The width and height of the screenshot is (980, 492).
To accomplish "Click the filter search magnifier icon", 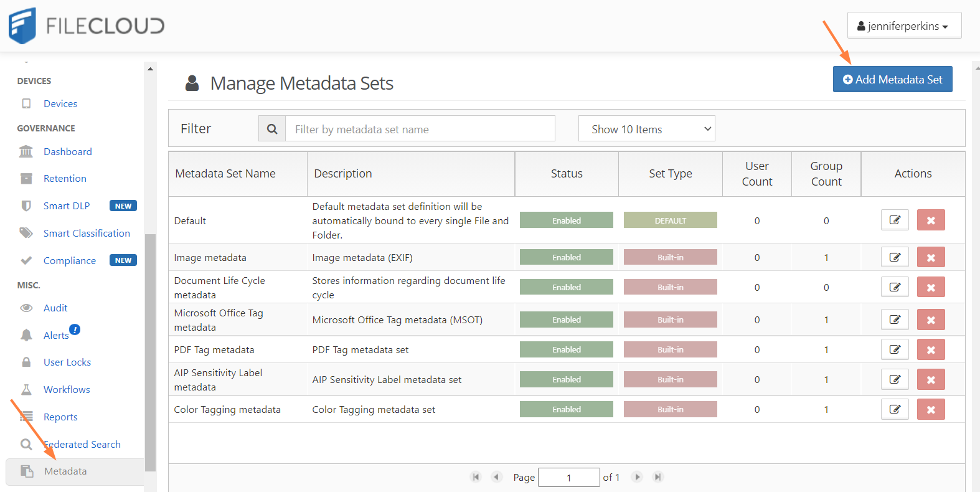I will pyautogui.click(x=272, y=129).
